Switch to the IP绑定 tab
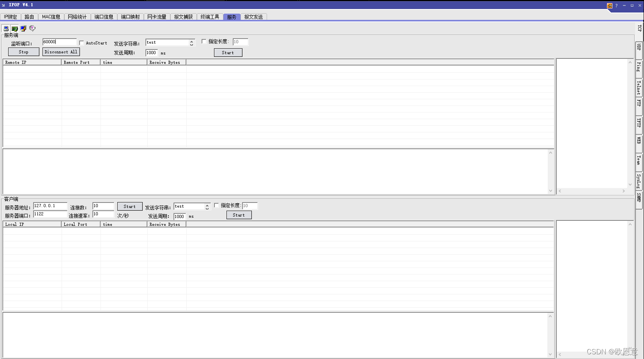 coord(11,17)
